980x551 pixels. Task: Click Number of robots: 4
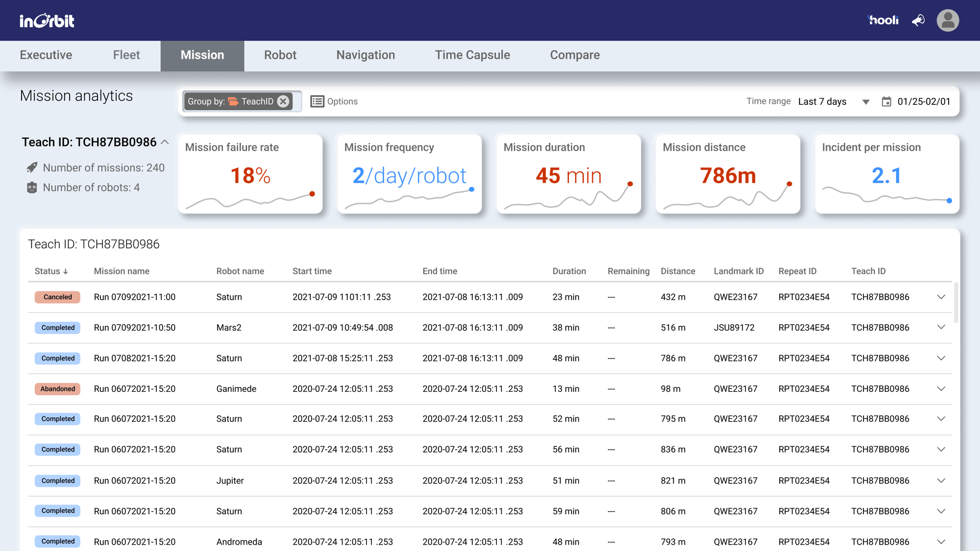click(x=91, y=188)
